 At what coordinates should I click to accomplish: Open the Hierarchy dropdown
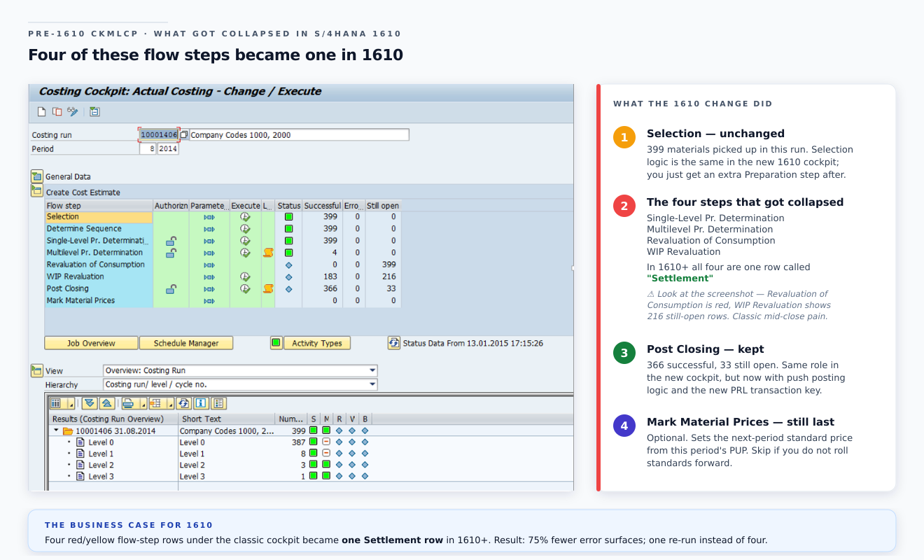(240, 384)
